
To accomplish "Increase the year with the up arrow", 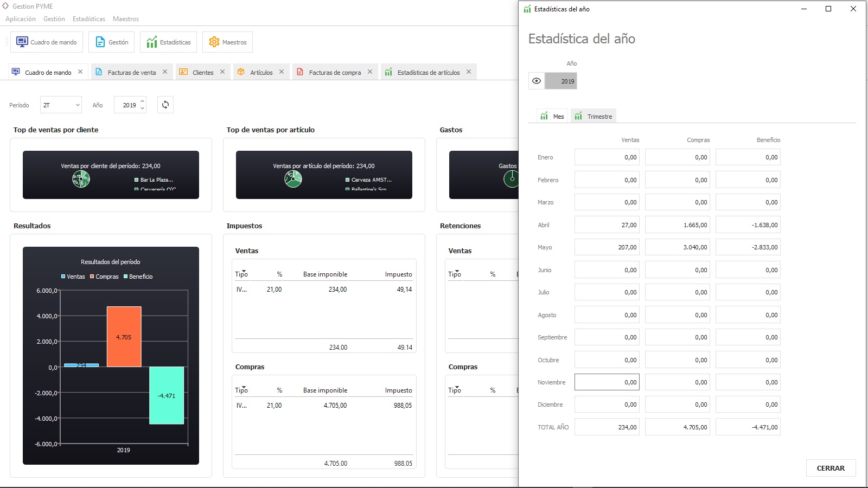I will click(143, 101).
